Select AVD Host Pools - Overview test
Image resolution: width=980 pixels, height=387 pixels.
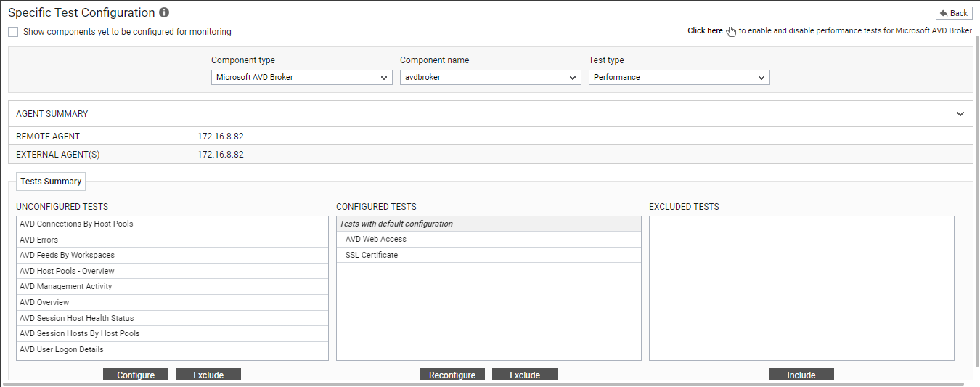pyautogui.click(x=172, y=271)
